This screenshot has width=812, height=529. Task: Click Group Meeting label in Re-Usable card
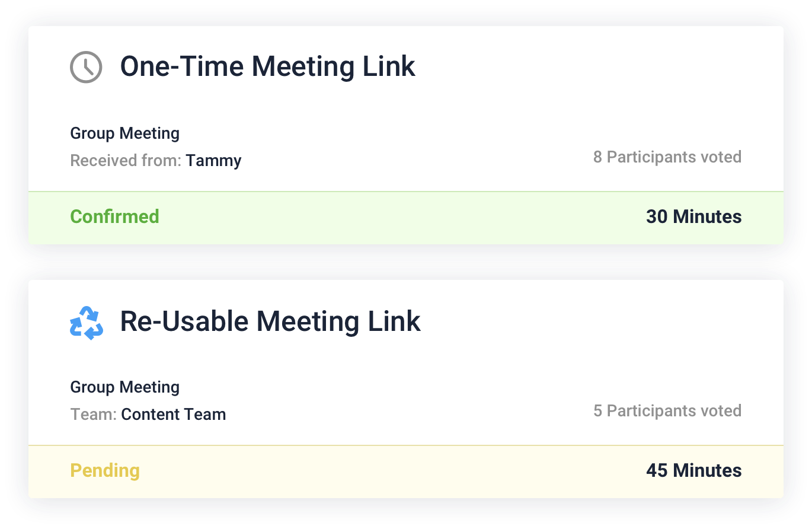[124, 387]
